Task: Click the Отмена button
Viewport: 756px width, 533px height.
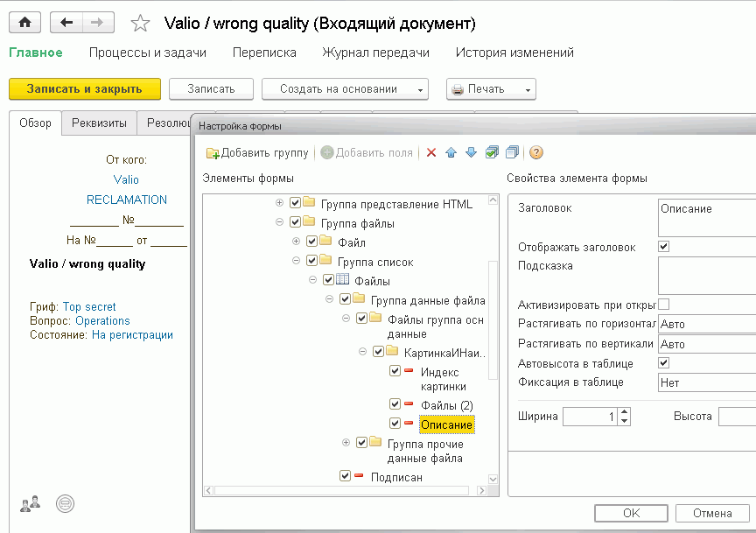Action: pyautogui.click(x=712, y=513)
